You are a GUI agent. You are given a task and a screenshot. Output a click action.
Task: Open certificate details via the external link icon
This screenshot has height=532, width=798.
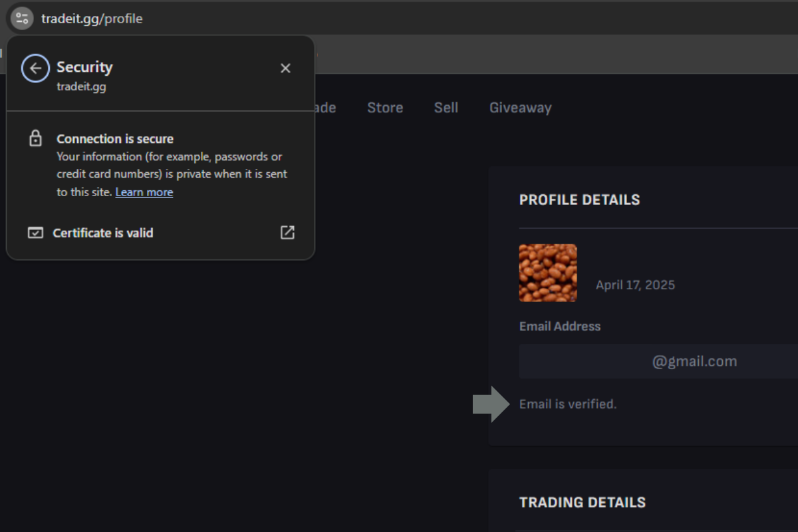pos(287,233)
